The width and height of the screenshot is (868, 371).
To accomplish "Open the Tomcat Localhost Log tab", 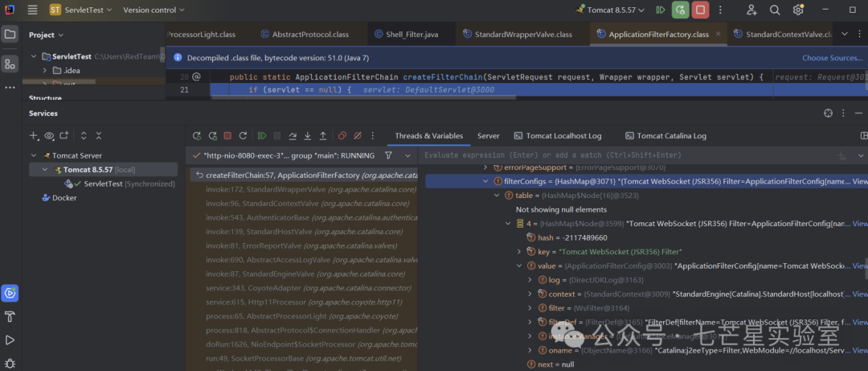I will coord(558,136).
